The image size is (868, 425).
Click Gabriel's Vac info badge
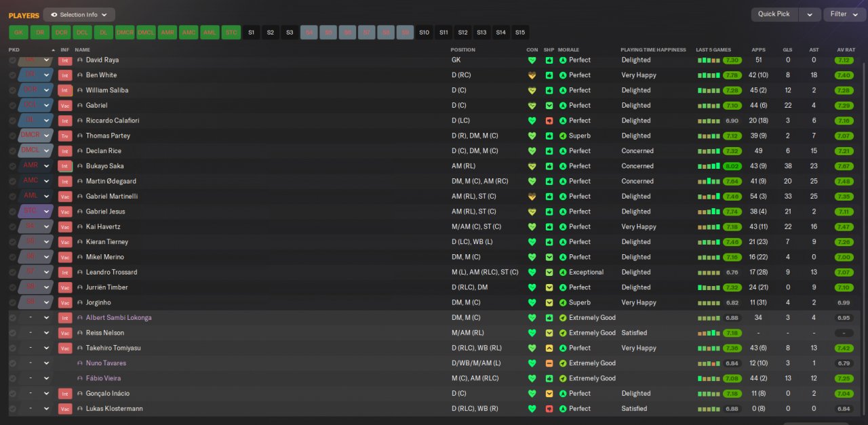[65, 106]
